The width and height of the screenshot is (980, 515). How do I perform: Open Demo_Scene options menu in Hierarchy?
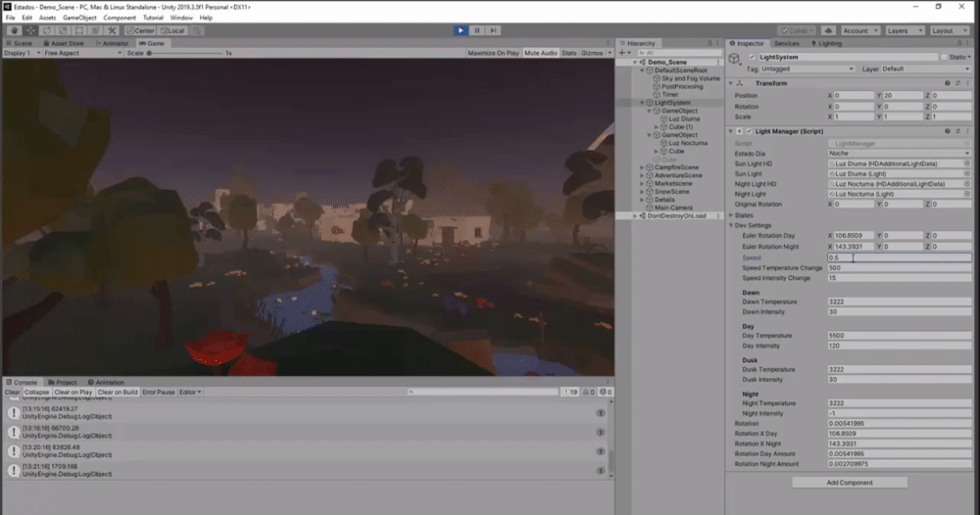pyautogui.click(x=718, y=63)
